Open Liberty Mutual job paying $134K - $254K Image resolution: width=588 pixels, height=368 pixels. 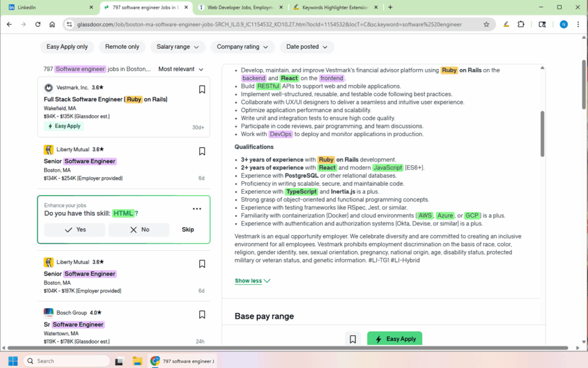click(x=80, y=161)
